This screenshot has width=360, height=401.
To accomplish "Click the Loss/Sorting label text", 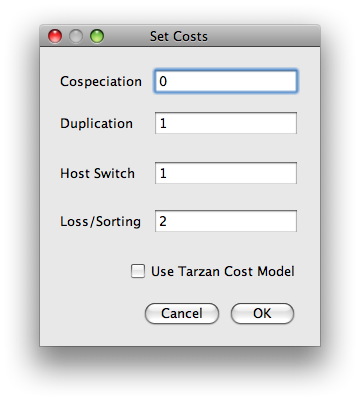I will click(x=100, y=222).
